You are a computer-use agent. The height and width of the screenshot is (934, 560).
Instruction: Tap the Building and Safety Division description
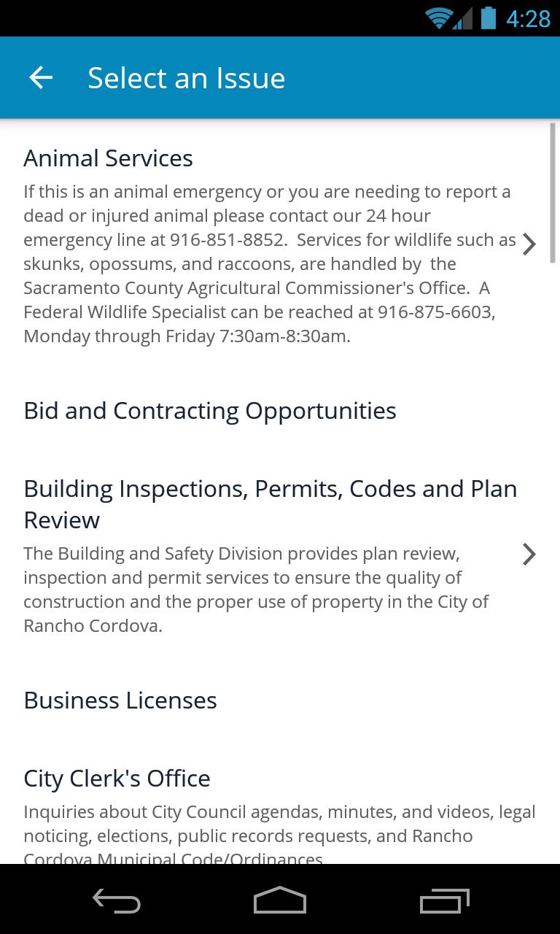click(255, 590)
